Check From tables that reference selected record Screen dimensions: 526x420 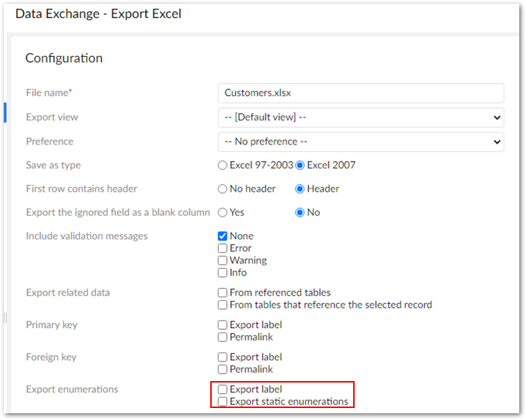click(x=223, y=305)
